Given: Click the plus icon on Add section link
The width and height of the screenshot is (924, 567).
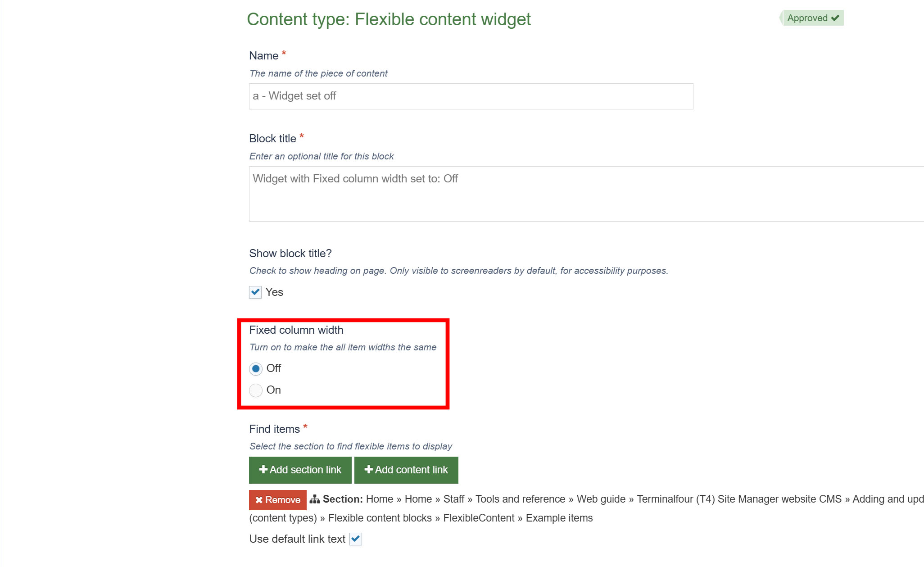Looking at the screenshot, I should [263, 470].
